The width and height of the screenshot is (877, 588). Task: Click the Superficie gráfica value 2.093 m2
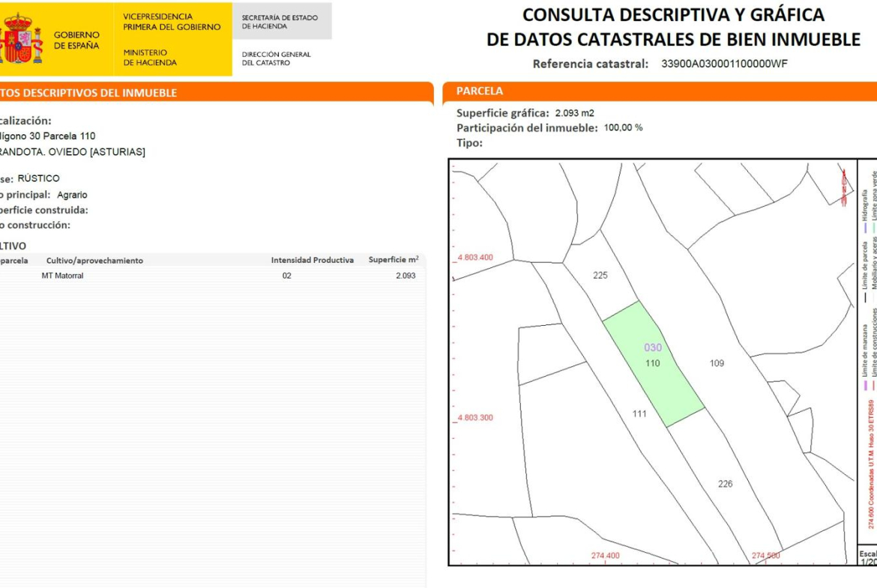pyautogui.click(x=574, y=113)
